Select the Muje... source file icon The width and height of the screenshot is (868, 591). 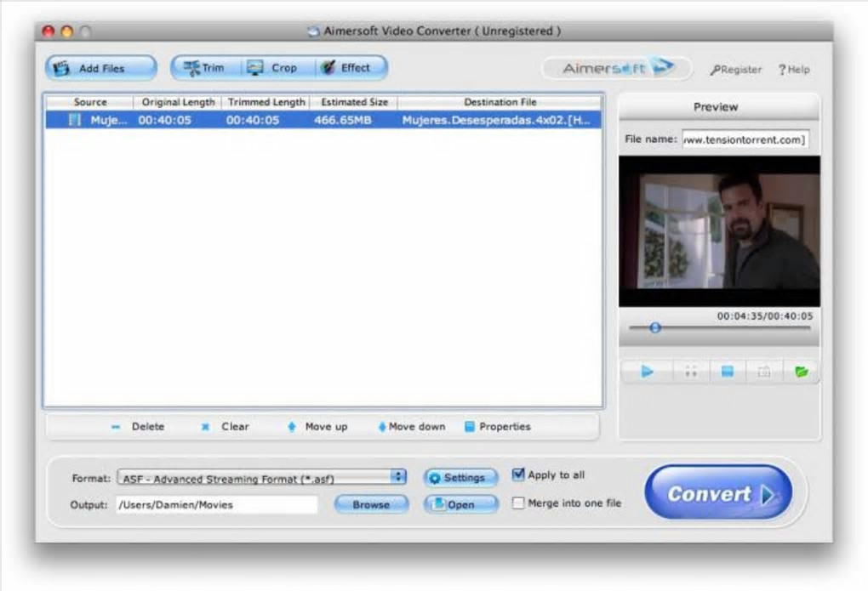[x=75, y=120]
